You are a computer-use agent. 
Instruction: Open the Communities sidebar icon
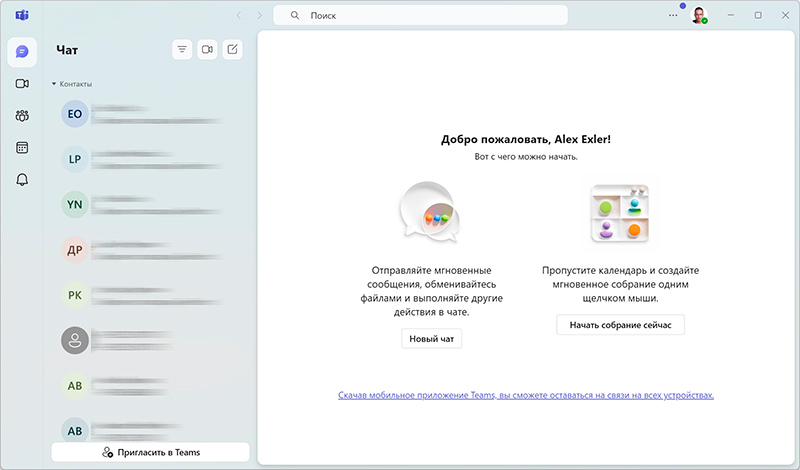22,116
